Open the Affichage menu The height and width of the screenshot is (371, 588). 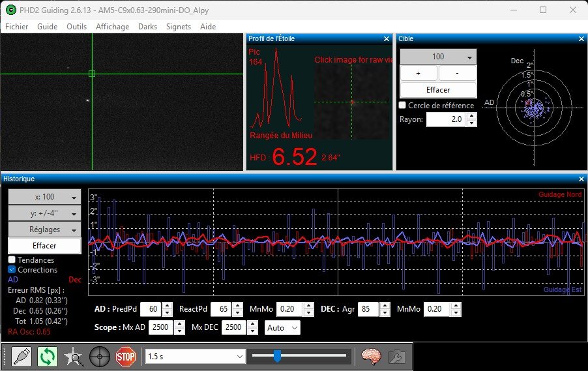click(113, 27)
